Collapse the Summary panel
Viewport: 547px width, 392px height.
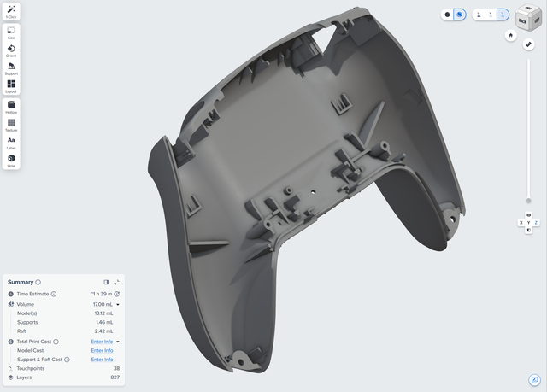(x=116, y=282)
